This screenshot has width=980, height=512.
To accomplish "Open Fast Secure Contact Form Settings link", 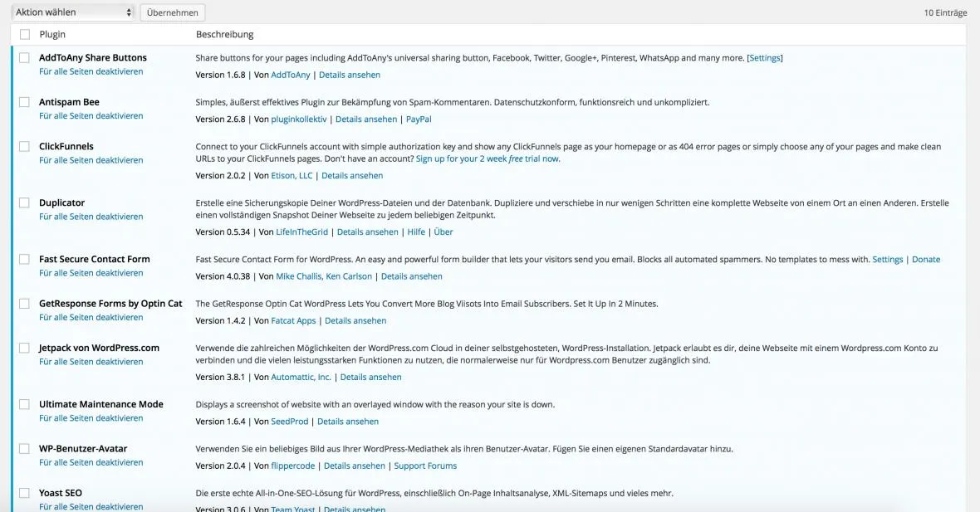I will [x=888, y=259].
